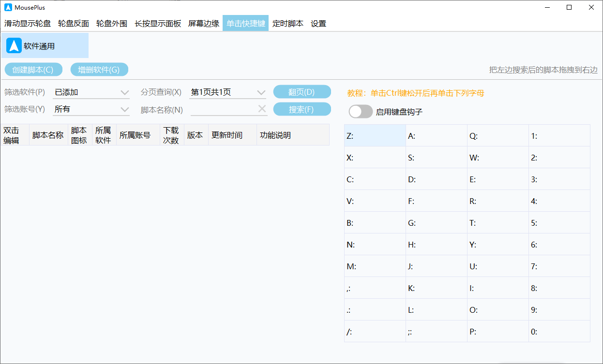Select the Z: shortcut key cell
Image resolution: width=603 pixels, height=364 pixels.
click(x=375, y=136)
